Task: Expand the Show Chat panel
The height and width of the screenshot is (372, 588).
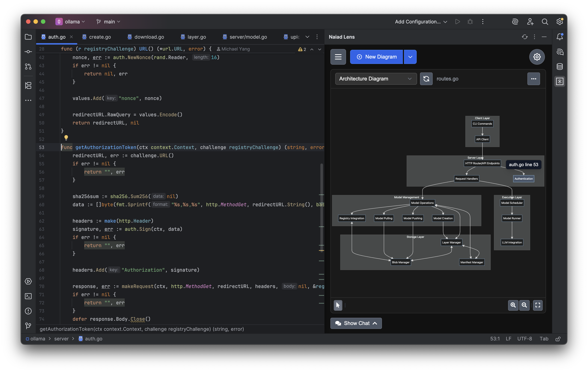Action: click(356, 323)
